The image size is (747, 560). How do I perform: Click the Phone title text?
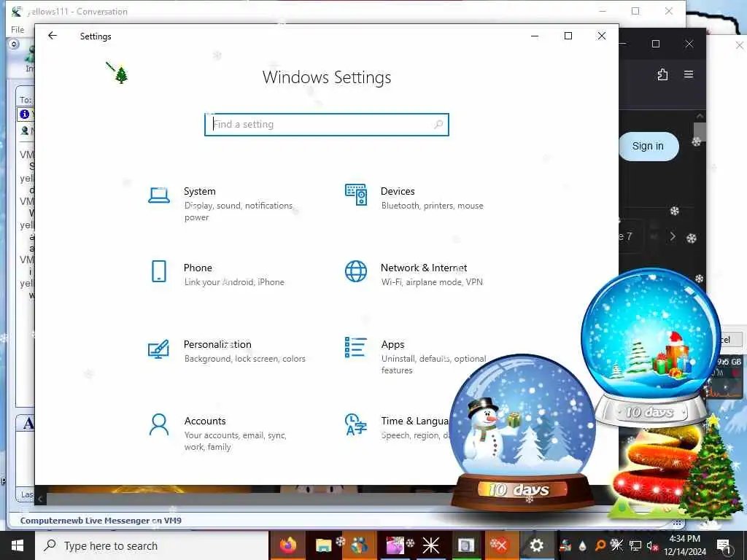(198, 268)
